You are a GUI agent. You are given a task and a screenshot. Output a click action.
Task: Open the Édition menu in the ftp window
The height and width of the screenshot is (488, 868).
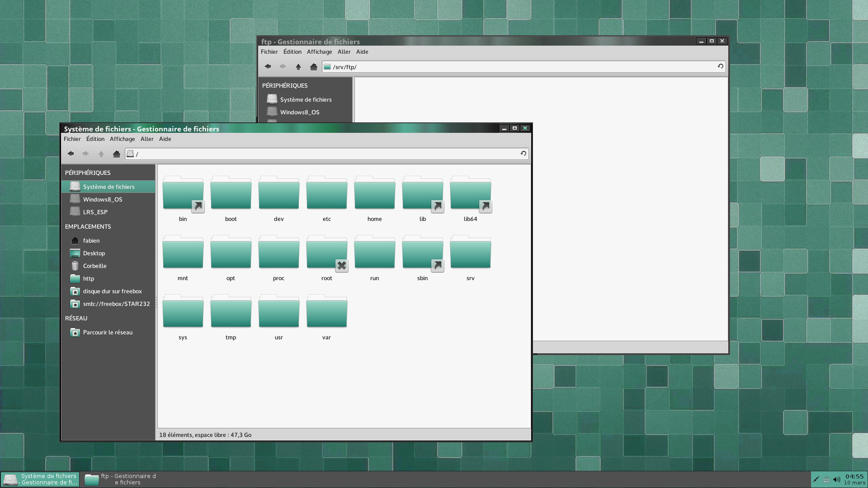click(292, 52)
